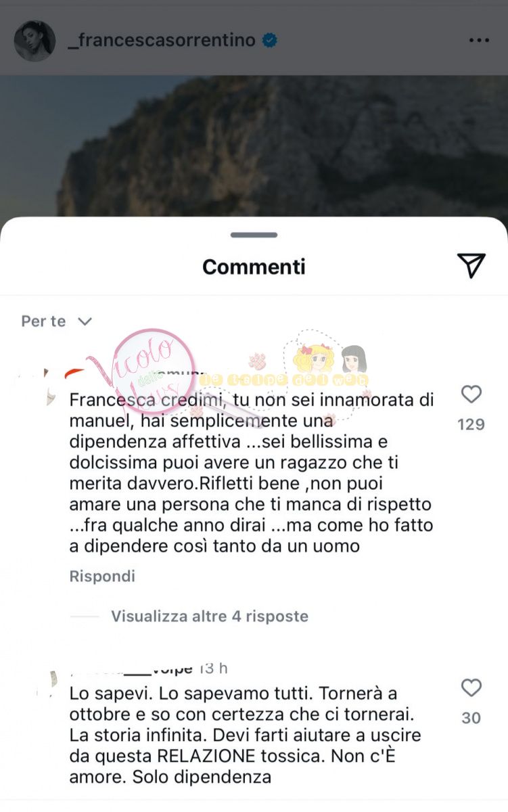Click the chevron next to Per te
The width and height of the screenshot is (508, 812).
coord(85,321)
